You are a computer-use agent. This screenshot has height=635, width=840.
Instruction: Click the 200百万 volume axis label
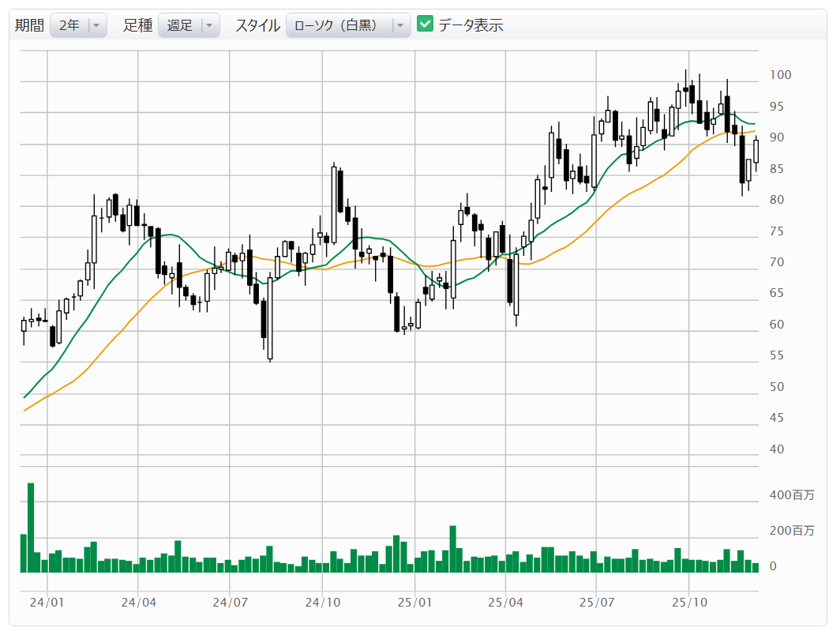(x=792, y=531)
